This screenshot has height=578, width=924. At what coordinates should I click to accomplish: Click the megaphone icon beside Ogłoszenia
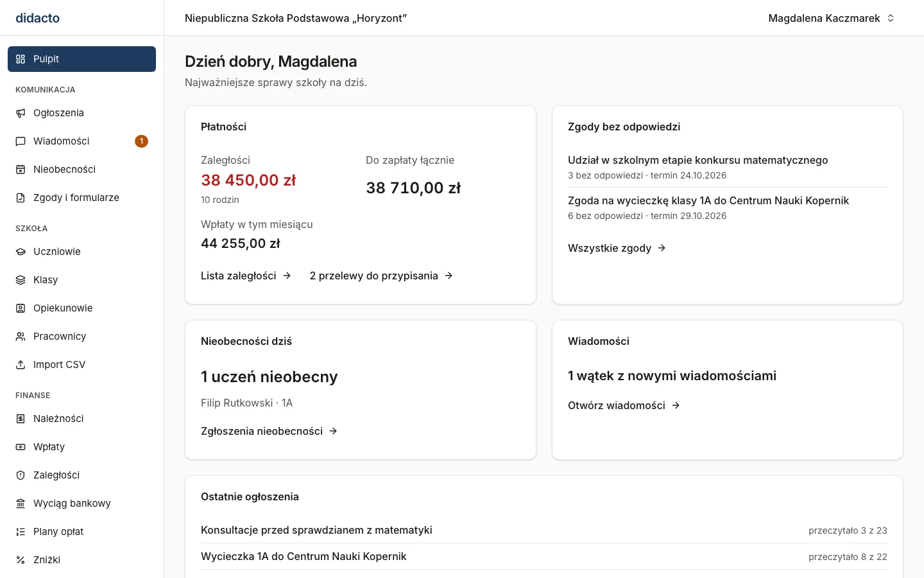[x=21, y=113]
